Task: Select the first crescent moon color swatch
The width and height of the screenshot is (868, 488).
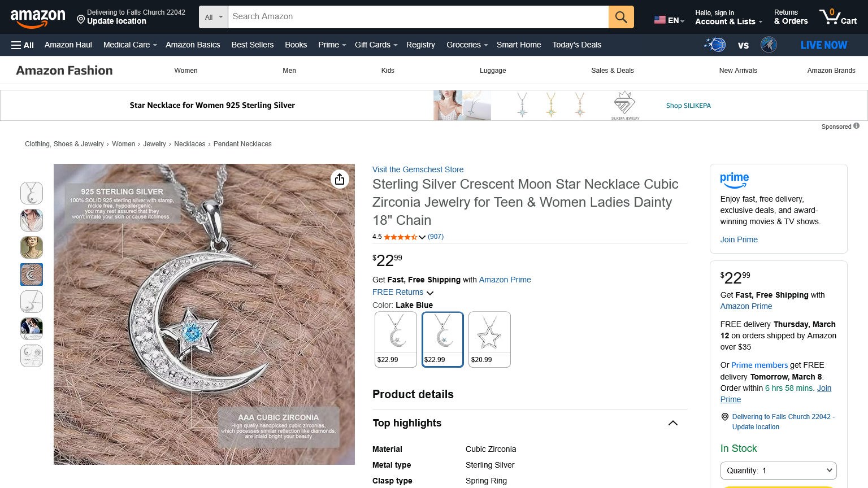Action: (396, 339)
